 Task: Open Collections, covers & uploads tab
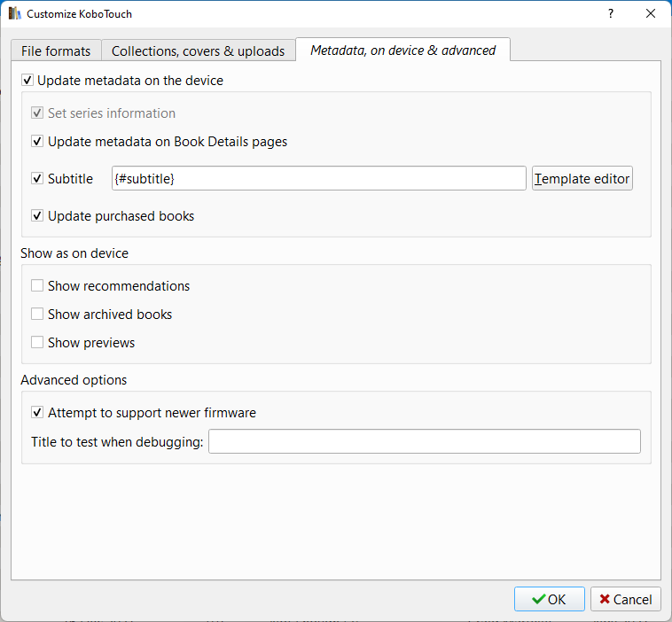[x=198, y=51]
